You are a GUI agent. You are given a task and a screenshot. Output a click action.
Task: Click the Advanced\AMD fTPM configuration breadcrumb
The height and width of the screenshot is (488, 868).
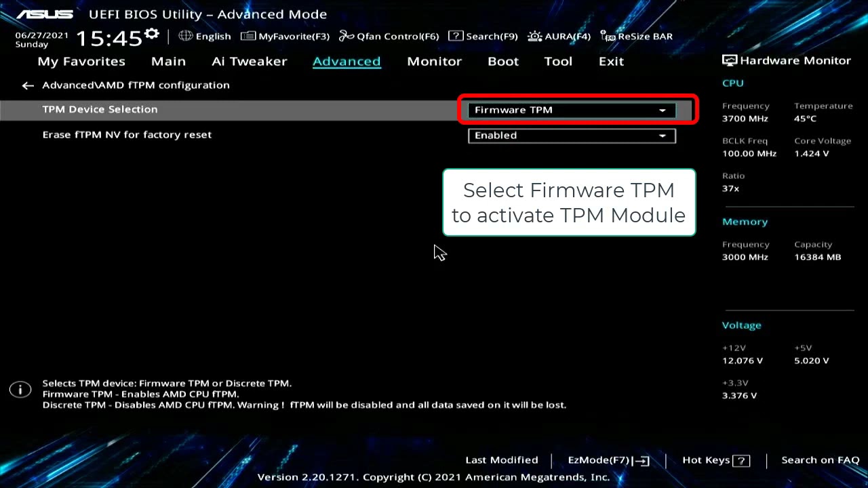[x=136, y=85]
